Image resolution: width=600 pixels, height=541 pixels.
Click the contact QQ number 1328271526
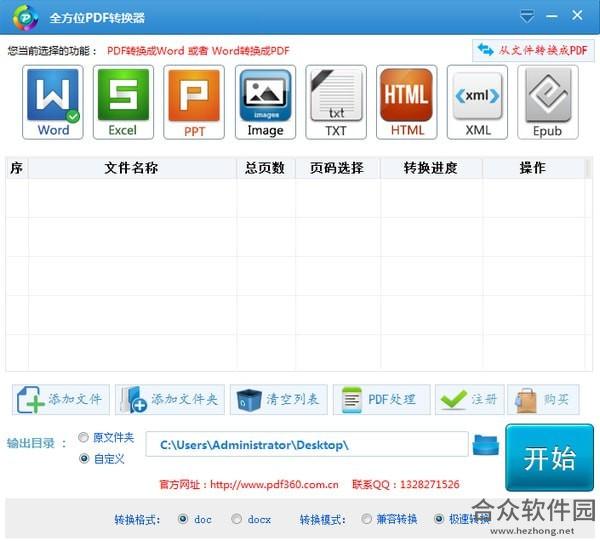tap(430, 485)
